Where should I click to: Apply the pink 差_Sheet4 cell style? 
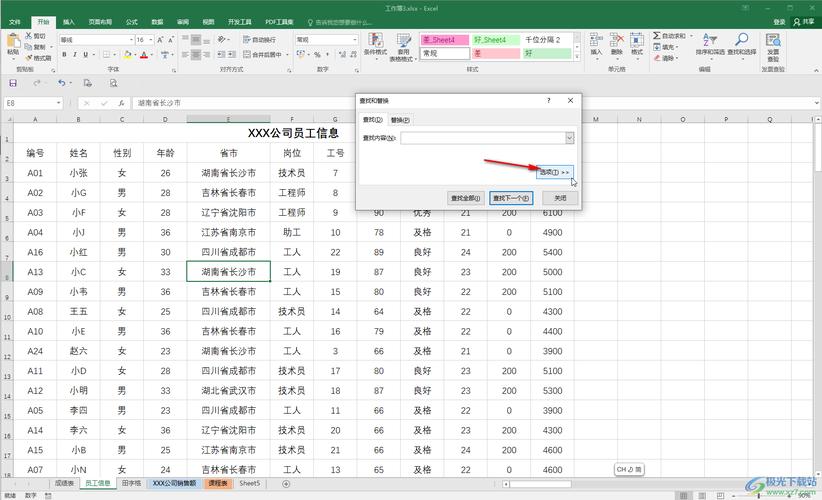[445, 40]
